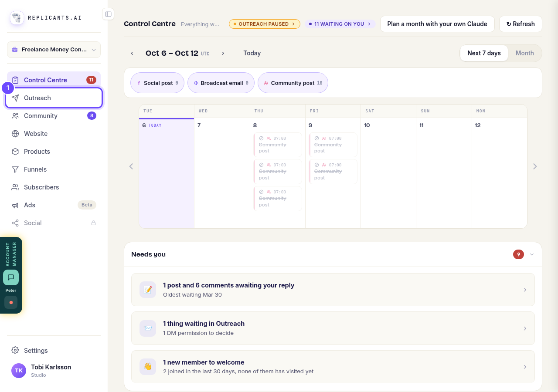Open the Freelance Money workspace dropdown

tap(54, 50)
